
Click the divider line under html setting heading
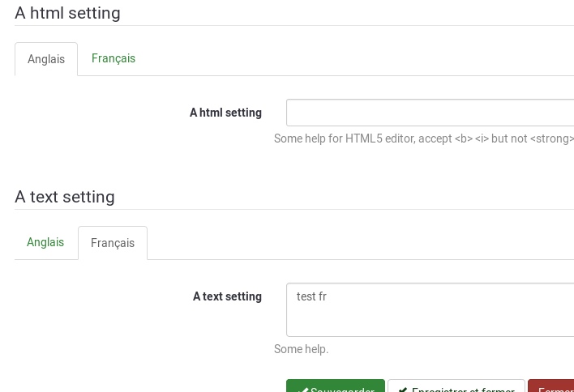coord(293,26)
